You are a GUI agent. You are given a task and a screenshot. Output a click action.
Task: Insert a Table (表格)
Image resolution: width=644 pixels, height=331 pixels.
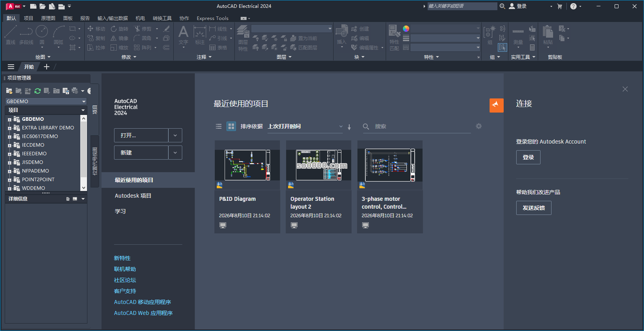(218, 47)
